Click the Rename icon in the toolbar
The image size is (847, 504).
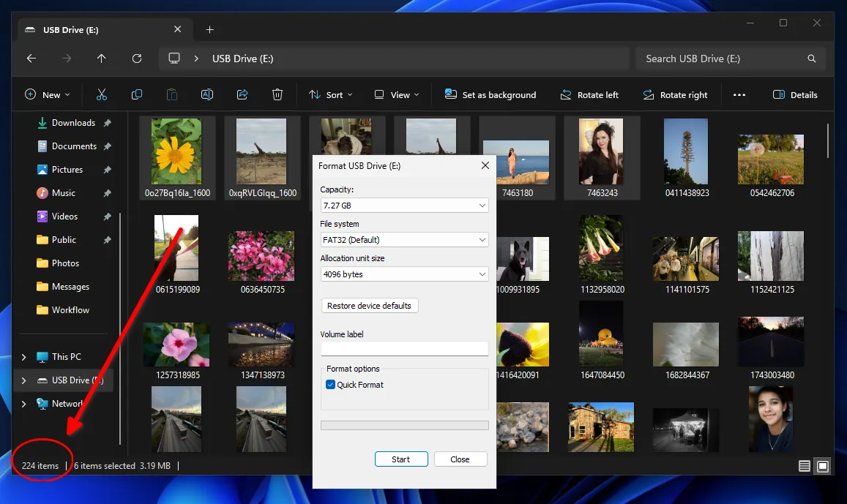pos(207,94)
